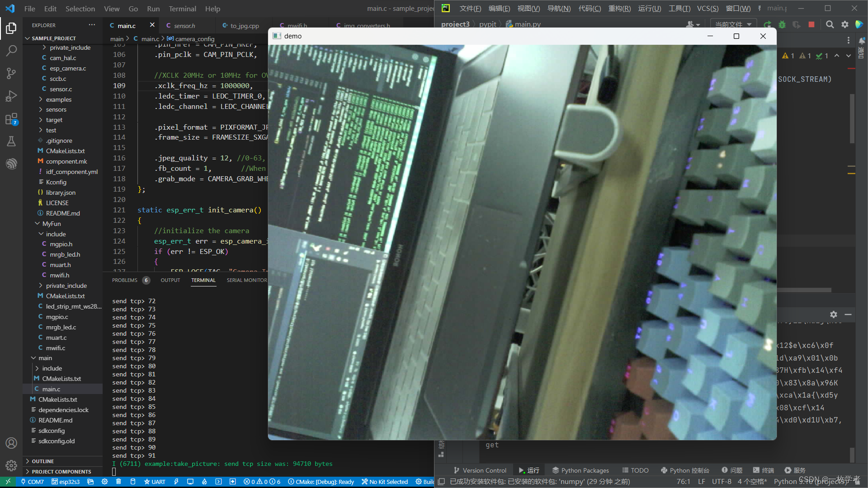Open Run and Debug view in VS Code
The image size is (868, 488).
[11, 96]
